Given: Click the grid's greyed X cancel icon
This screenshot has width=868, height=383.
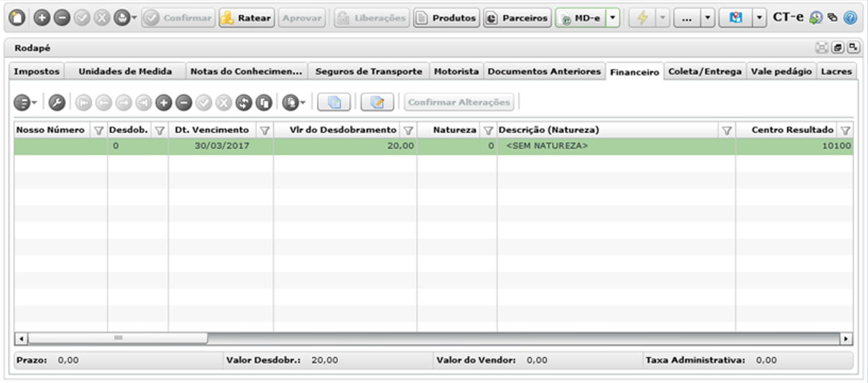Looking at the screenshot, I should (x=224, y=102).
